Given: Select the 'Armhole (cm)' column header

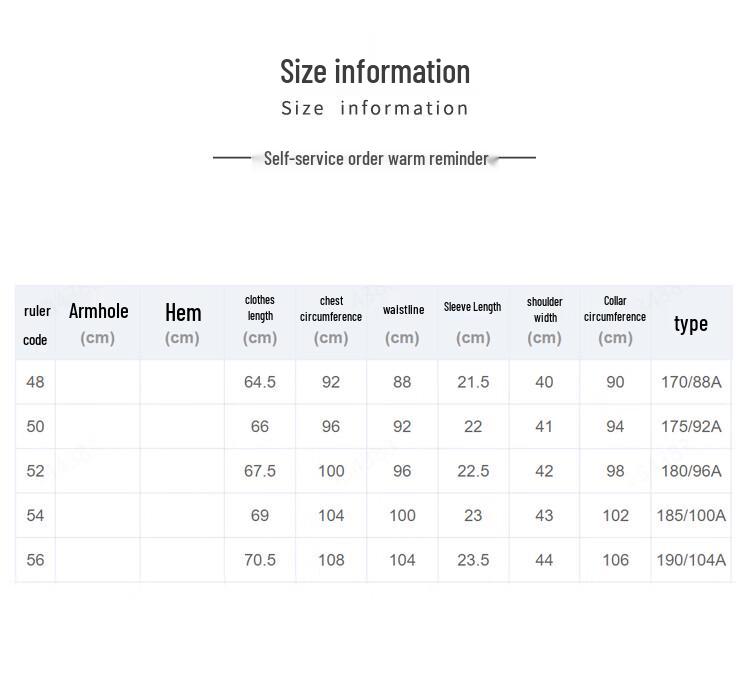Looking at the screenshot, I should pos(98,323).
